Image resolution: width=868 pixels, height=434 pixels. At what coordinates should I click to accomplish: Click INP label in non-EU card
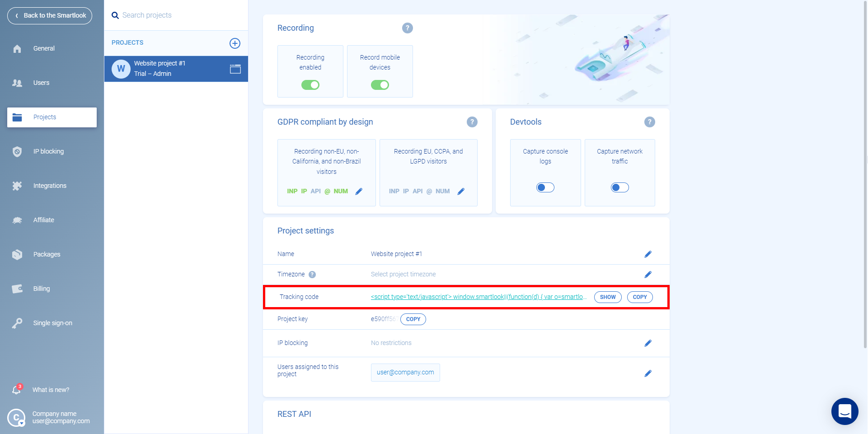point(292,191)
